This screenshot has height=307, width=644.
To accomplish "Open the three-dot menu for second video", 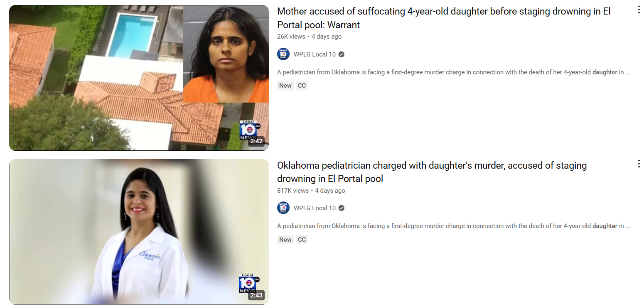I will (x=639, y=164).
